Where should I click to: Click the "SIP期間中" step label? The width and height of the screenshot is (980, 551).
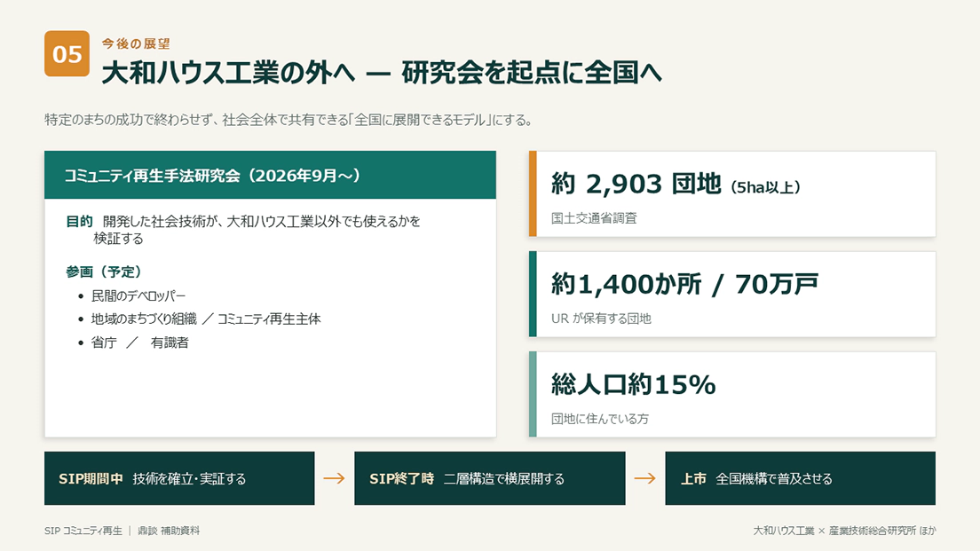(x=91, y=478)
